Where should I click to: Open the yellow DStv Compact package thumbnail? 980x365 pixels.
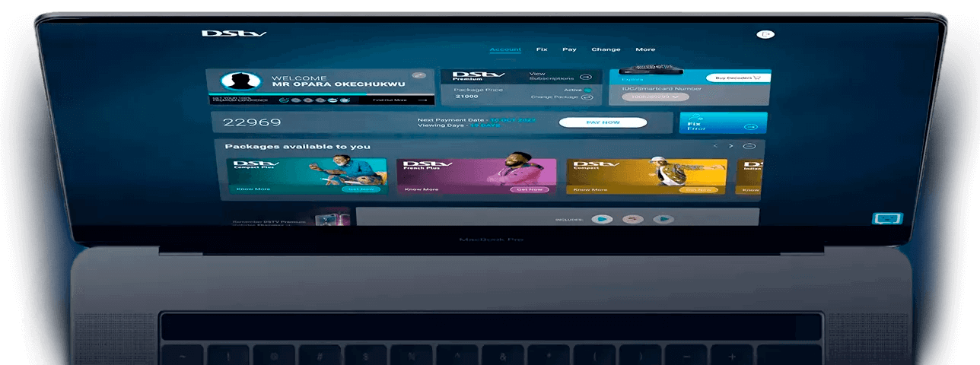647,176
